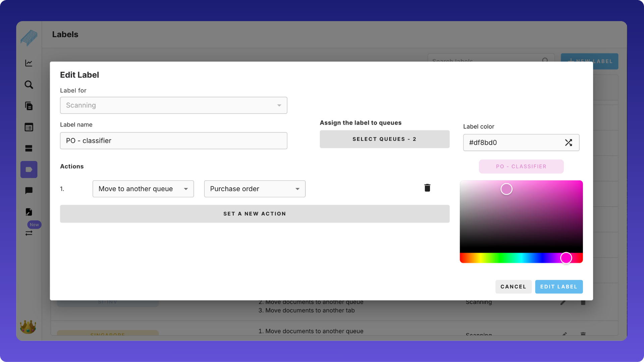The width and height of the screenshot is (644, 362).
Task: Click the hue slider handle
Action: [566, 258]
